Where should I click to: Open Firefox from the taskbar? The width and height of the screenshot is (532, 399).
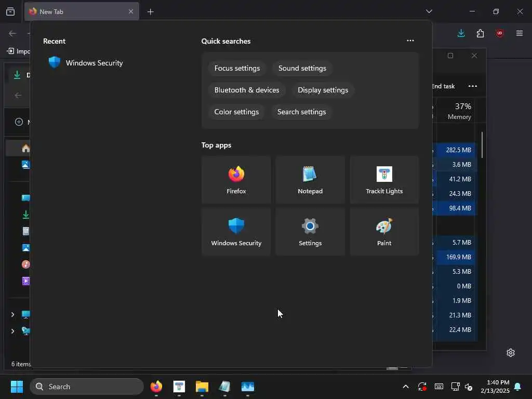[x=156, y=387]
